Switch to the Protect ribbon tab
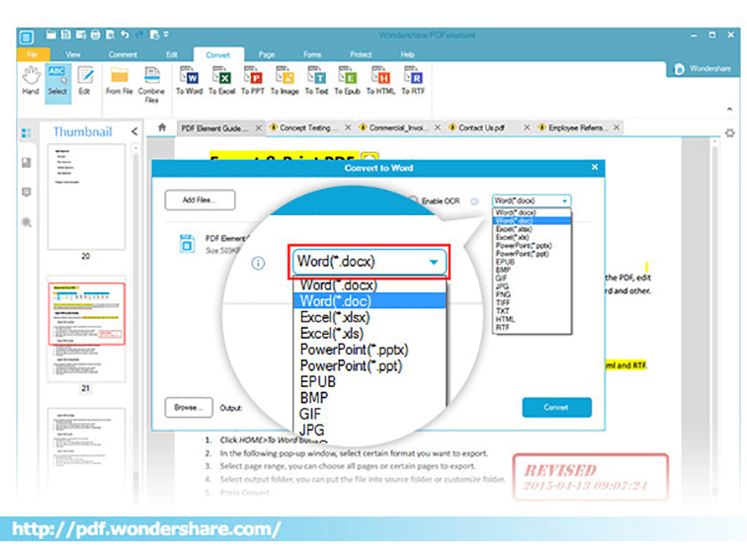This screenshot has width=747, height=560. tap(361, 54)
